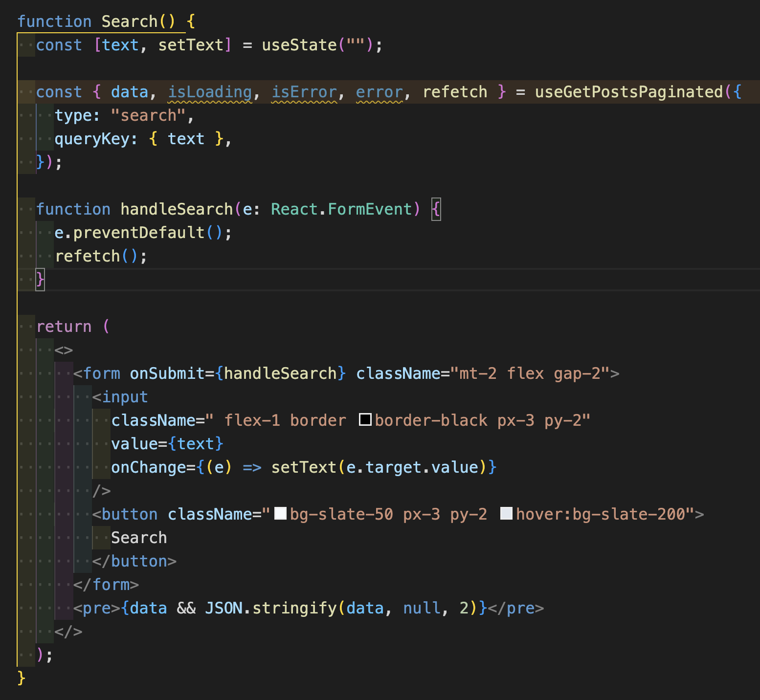Click the JSON.stringify call

point(271,608)
